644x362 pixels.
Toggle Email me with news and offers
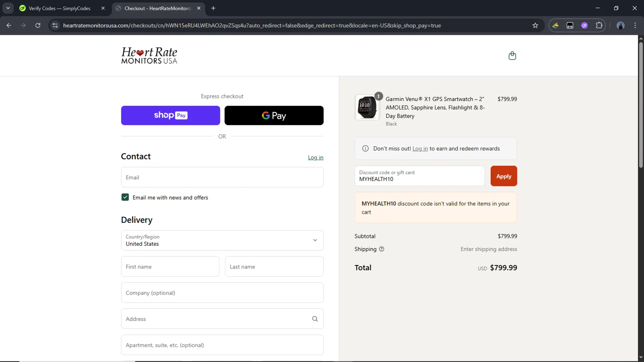125,197
